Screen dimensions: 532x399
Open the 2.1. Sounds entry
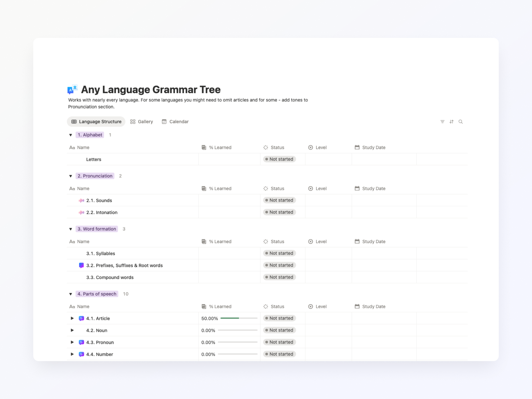(99, 200)
